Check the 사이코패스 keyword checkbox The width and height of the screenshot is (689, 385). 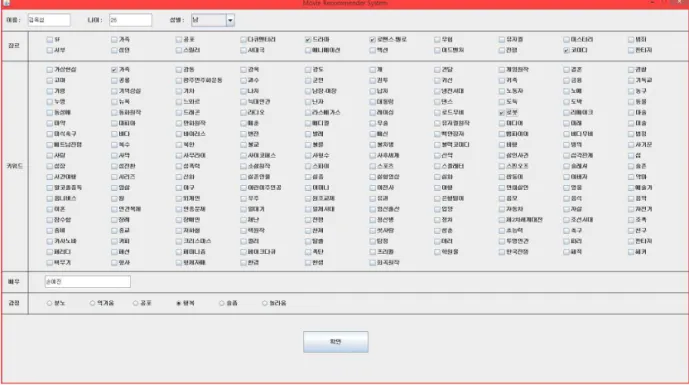(243, 156)
